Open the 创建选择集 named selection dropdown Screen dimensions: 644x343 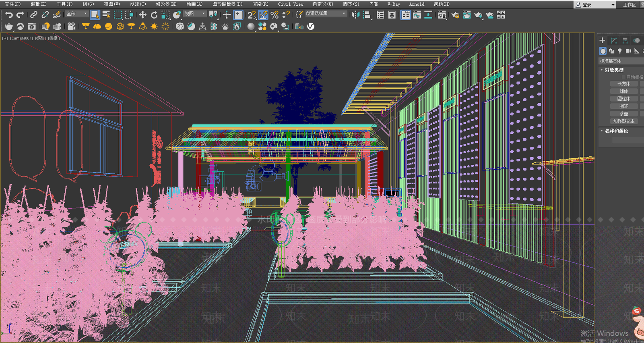coord(326,14)
